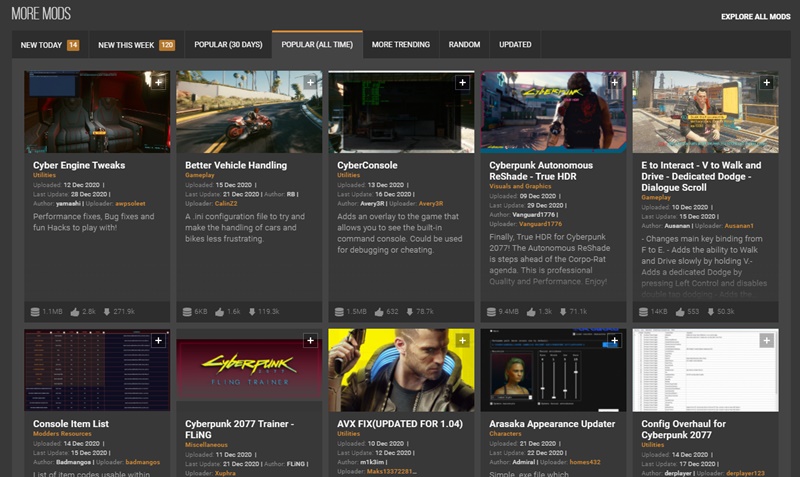This screenshot has height=477, width=800.
Task: Click thumbs-up icon on Cyber Engine Tweaks card
Action: 74,312
